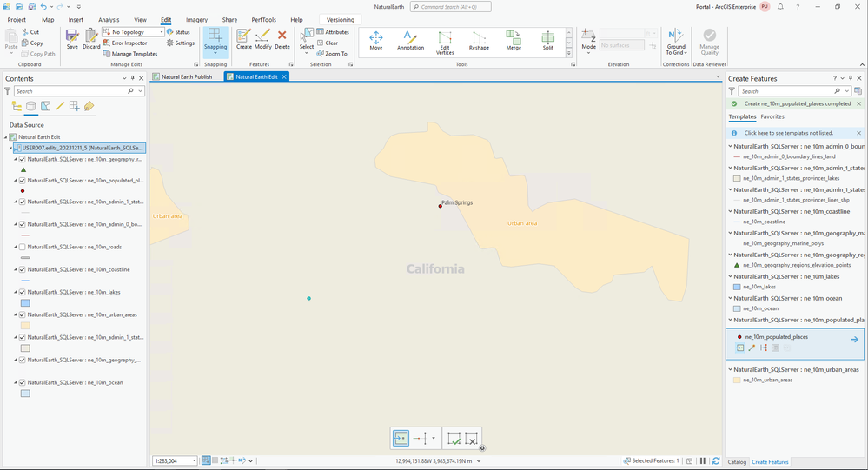Toggle the Snapping button
Image resolution: width=868 pixels, height=470 pixels.
pos(215,41)
